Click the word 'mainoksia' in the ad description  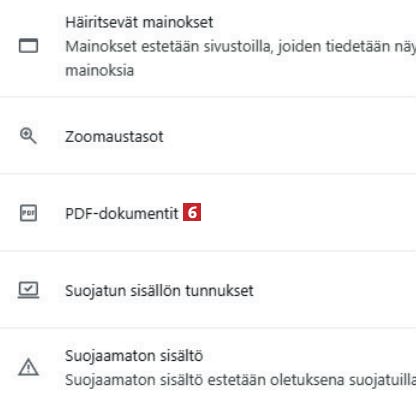tap(100, 70)
